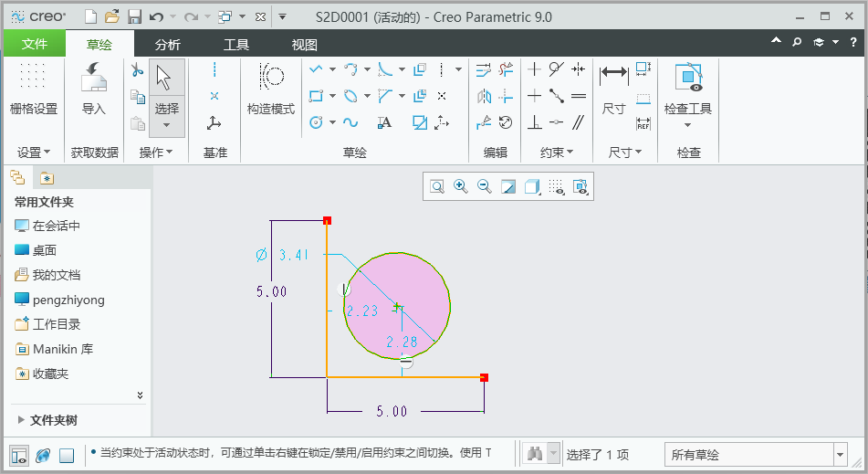Click the large 尺寸 dimension button
The height and width of the screenshot is (474, 868).
614,89
